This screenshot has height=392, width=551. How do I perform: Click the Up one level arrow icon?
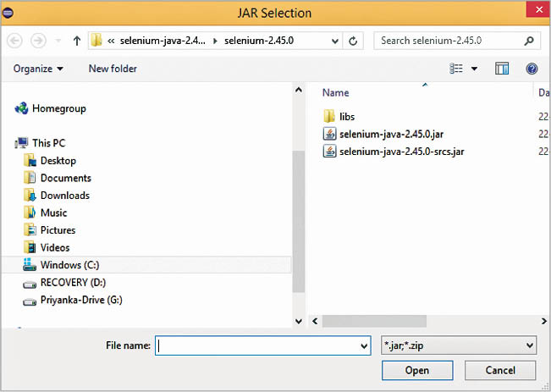(x=77, y=41)
